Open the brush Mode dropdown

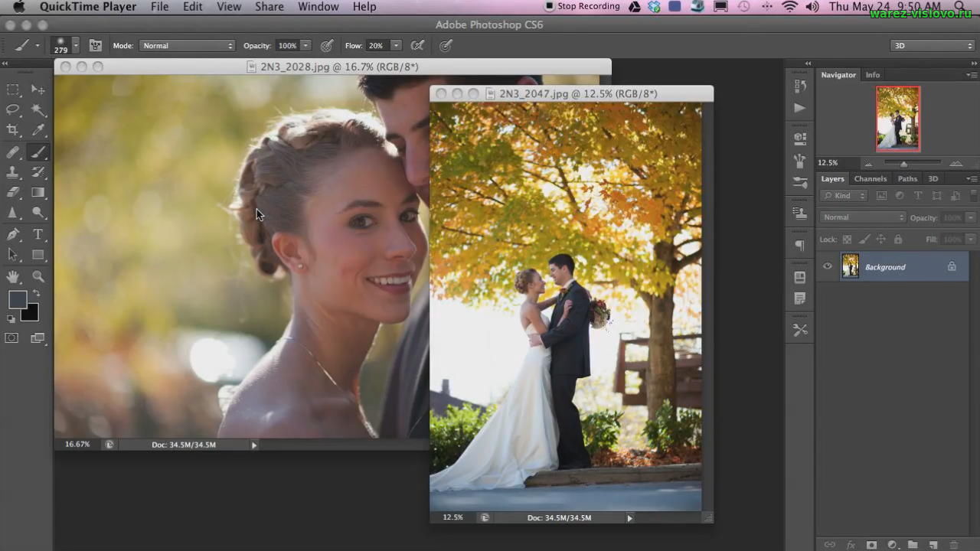tap(187, 46)
